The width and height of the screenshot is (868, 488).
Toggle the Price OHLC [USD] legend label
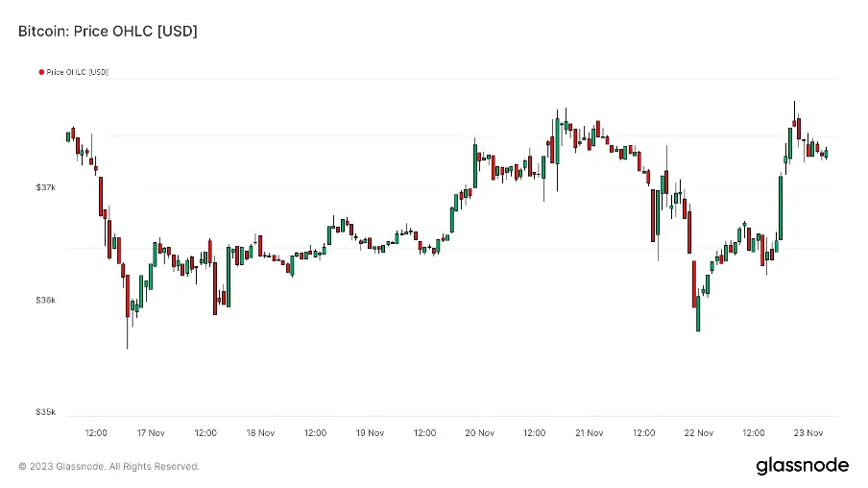[x=78, y=72]
